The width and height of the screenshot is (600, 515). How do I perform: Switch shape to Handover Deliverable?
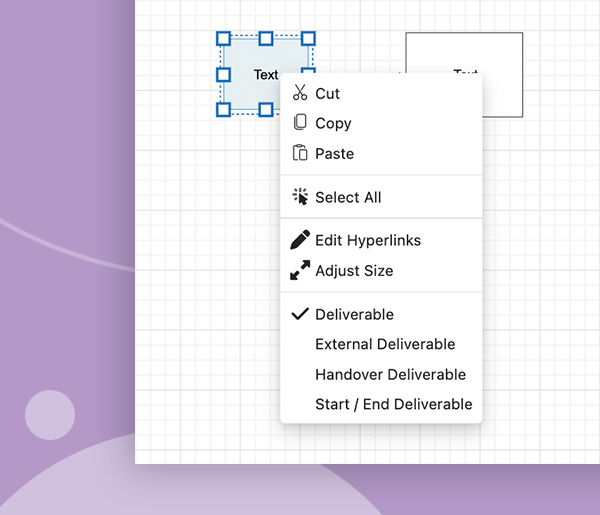pos(381,374)
